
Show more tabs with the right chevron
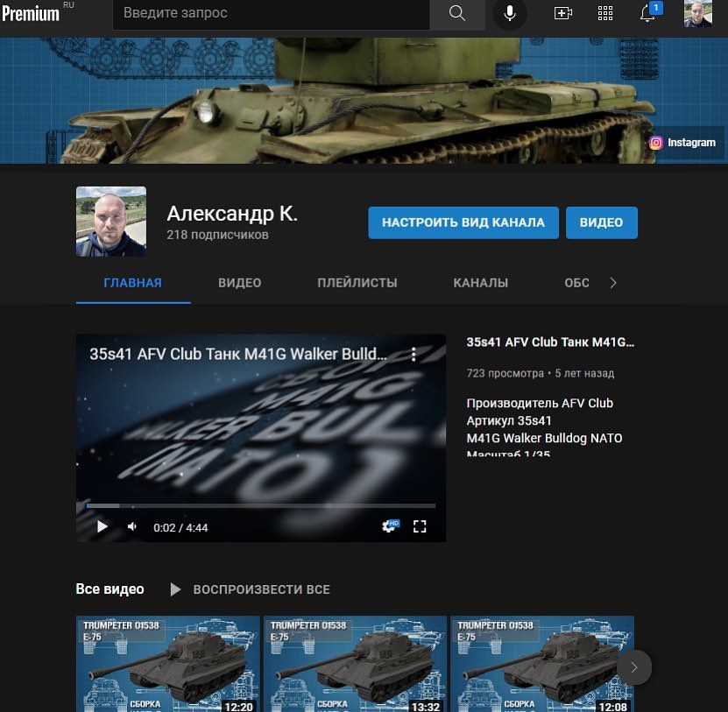coord(613,283)
